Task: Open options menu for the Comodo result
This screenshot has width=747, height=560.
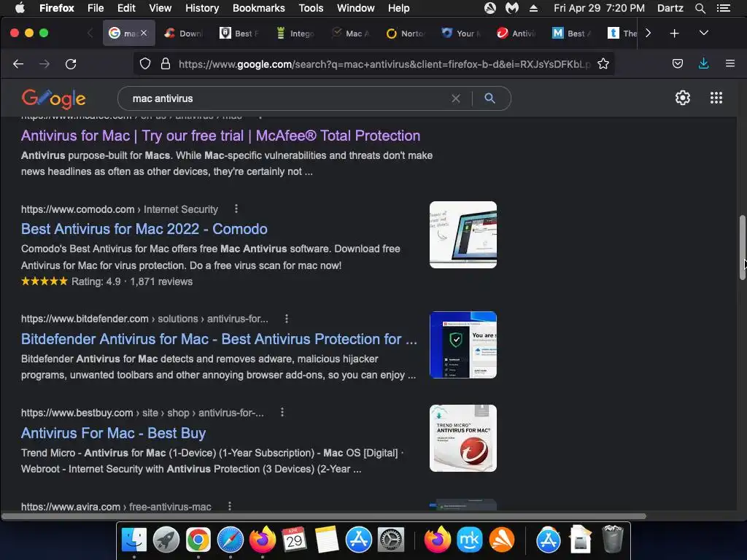Action: [236, 209]
